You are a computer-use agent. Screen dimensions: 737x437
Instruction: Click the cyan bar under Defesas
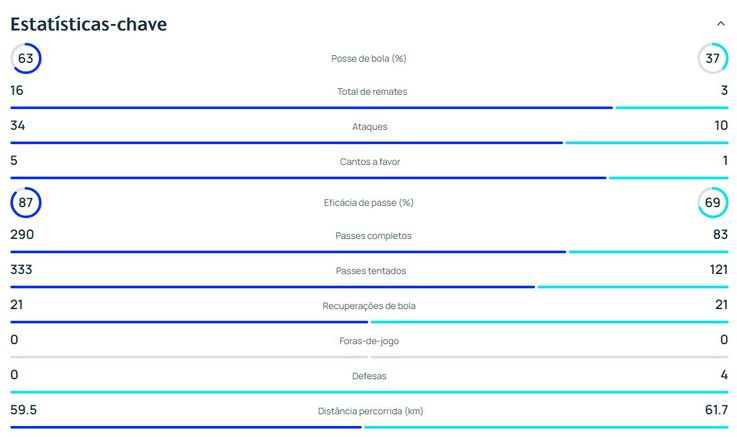[x=368, y=392]
